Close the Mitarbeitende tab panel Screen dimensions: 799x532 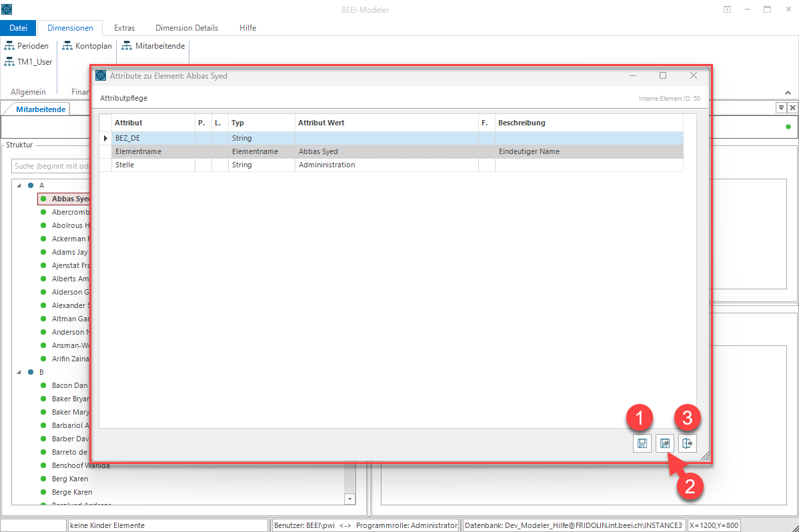792,107
